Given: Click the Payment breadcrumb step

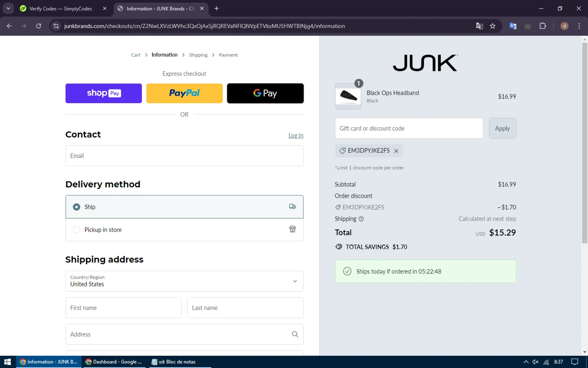Looking at the screenshot, I should (x=228, y=55).
